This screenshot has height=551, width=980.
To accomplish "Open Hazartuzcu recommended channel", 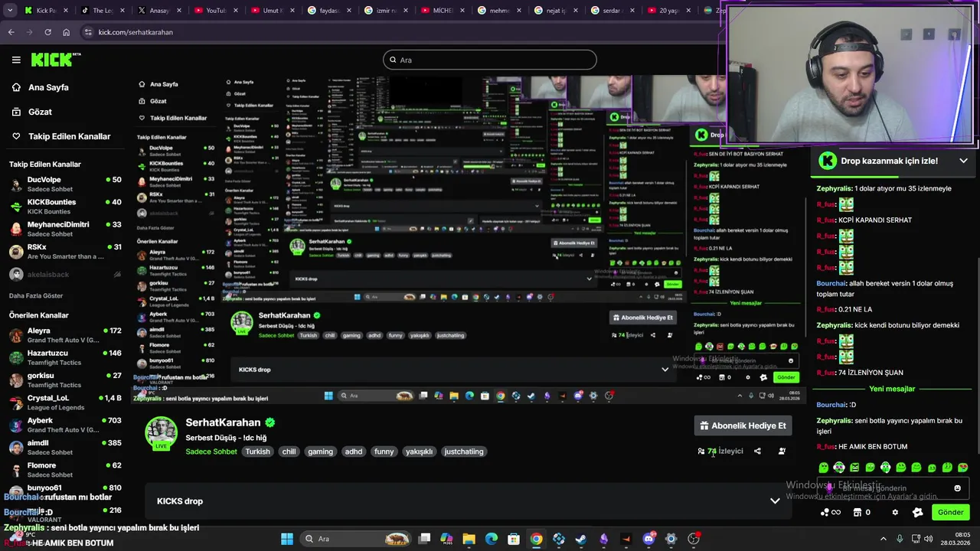I will [65, 357].
